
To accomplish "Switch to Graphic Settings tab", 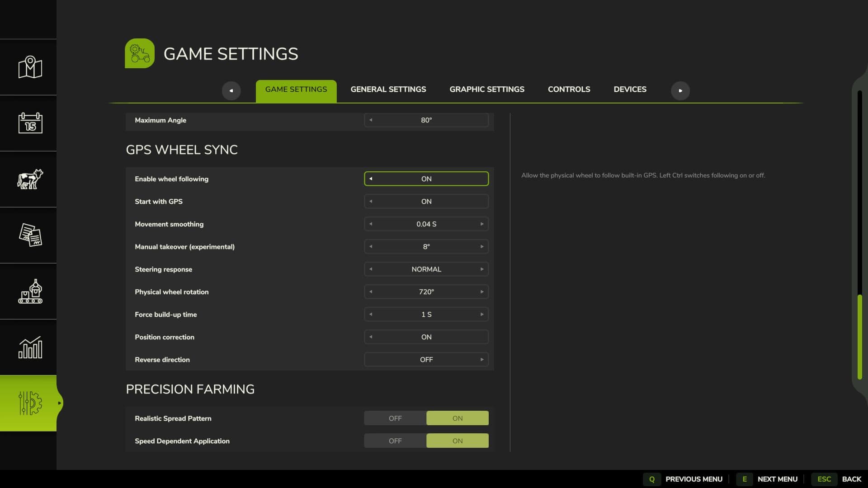I will 487,89.
